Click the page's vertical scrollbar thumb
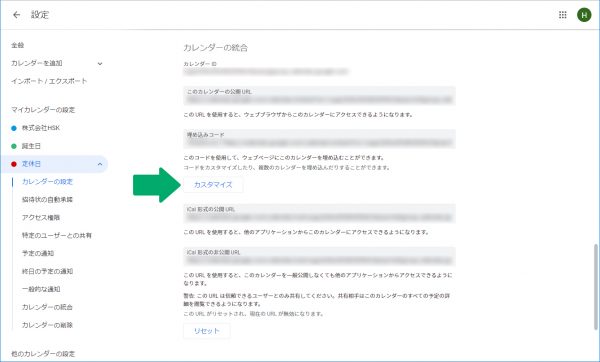Screen dimensions: 600x362 click(x=596, y=287)
